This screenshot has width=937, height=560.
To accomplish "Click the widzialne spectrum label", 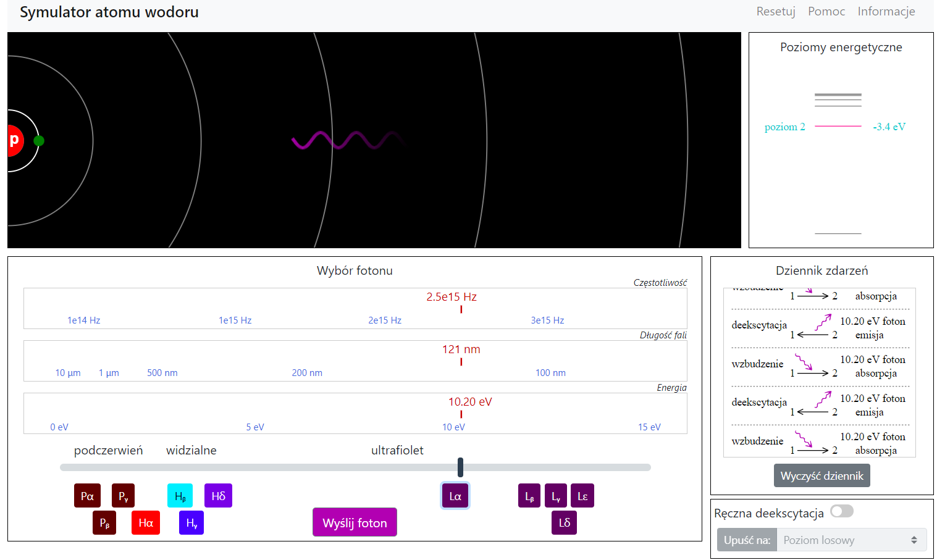I will coord(191,450).
